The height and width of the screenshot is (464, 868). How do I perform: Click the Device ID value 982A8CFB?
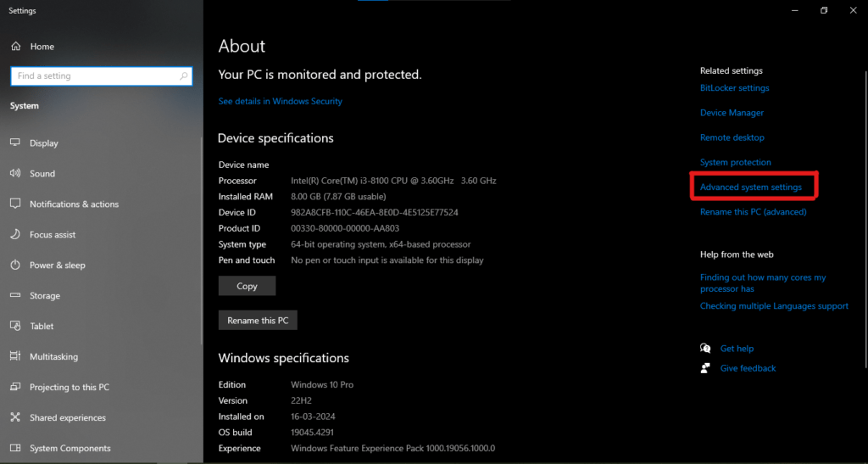pos(374,212)
